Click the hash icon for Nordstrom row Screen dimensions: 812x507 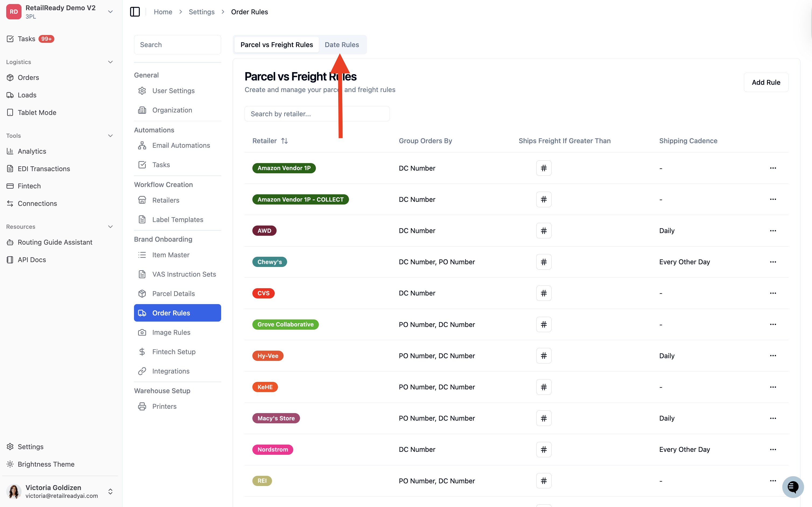coord(543,449)
